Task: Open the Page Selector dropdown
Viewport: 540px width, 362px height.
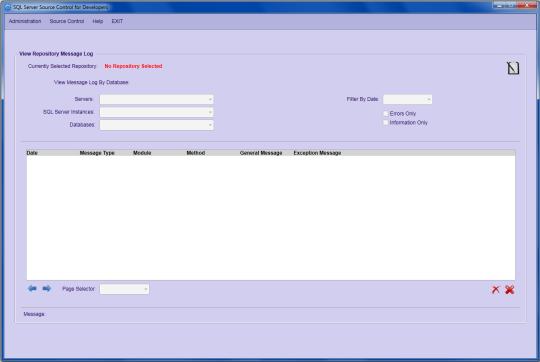Action: click(x=124, y=289)
